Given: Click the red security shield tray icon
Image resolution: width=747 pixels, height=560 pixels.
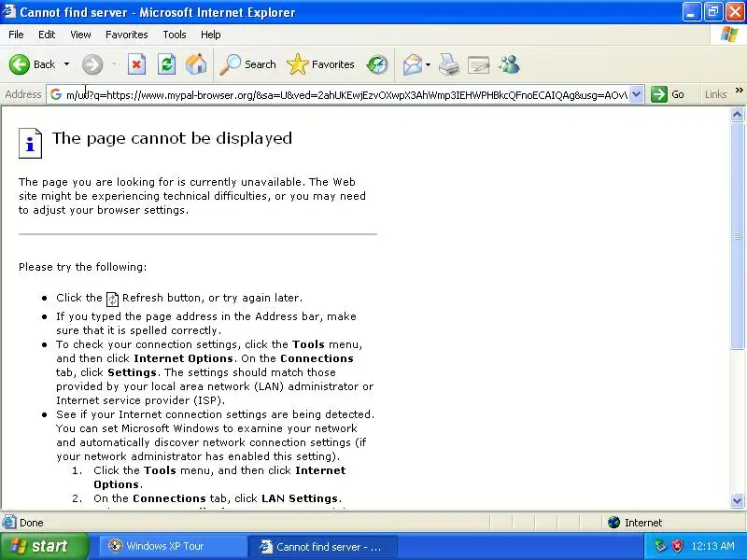Looking at the screenshot, I should click(x=676, y=546).
